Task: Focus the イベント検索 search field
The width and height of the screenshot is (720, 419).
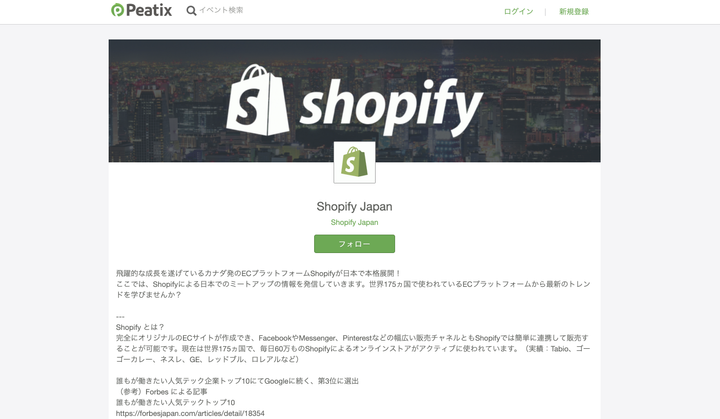Action: click(x=221, y=10)
